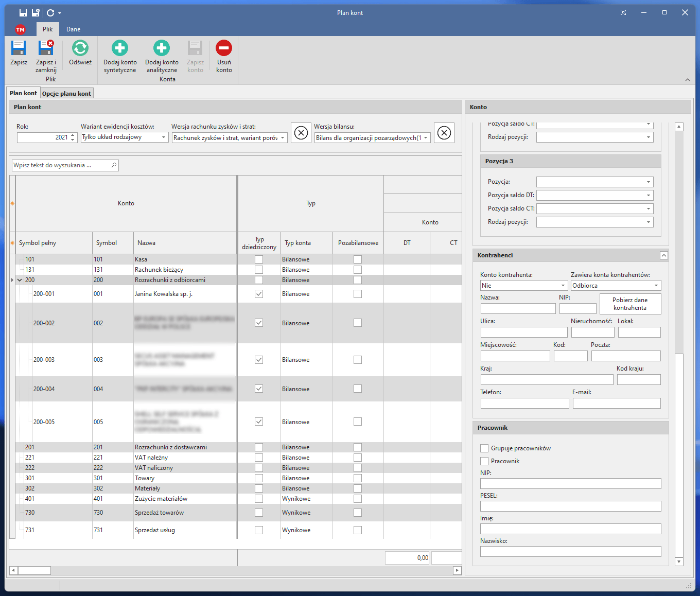Image resolution: width=700 pixels, height=596 pixels.
Task: Open the Konto kontrahenta dropdown
Action: pyautogui.click(x=563, y=286)
